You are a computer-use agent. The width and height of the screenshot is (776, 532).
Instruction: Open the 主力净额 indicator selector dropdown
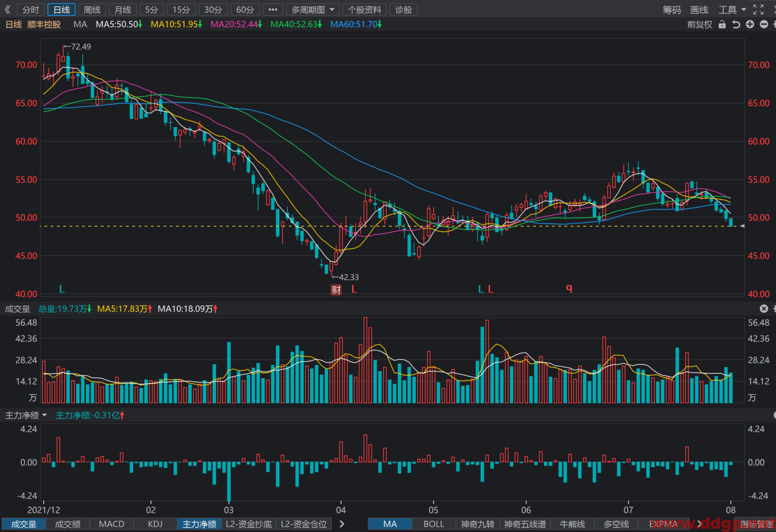coord(26,415)
